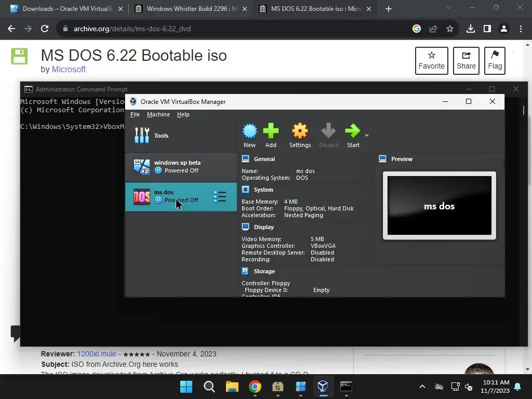Click the Favorite button on archive.org
Viewport: 532px width, 399px height.
point(432,61)
